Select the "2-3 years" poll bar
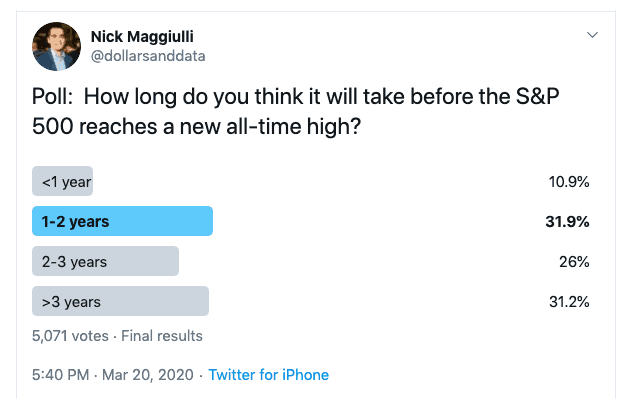Image resolution: width=643 pixels, height=414 pixels. tap(106, 261)
